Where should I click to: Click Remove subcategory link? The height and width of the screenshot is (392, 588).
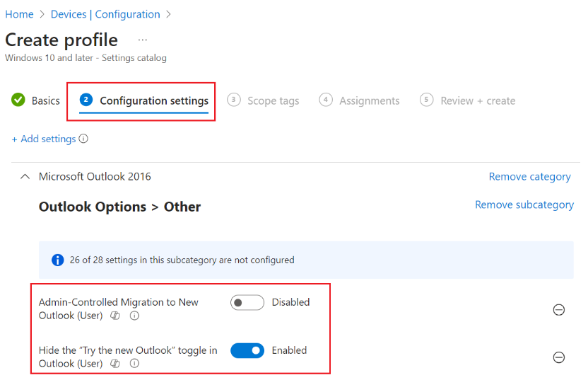coord(524,204)
